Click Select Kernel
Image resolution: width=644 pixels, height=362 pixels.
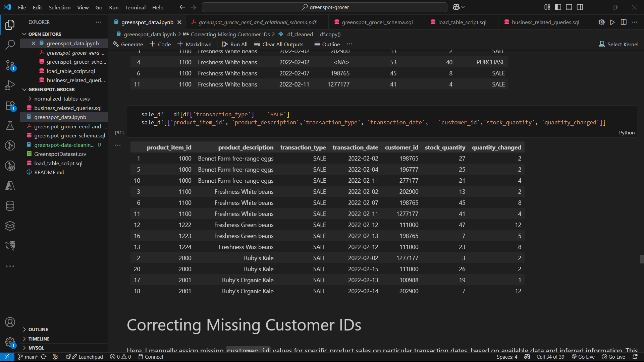pos(619,44)
